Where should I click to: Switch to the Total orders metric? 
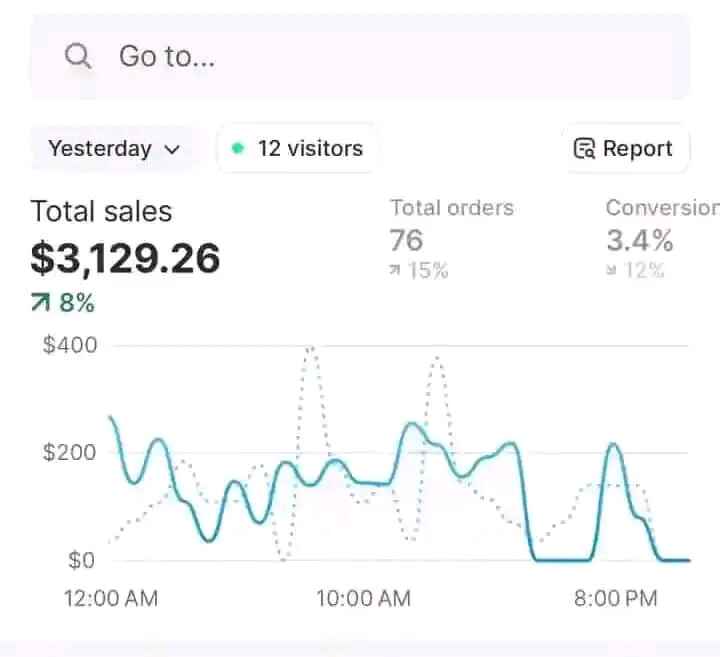[451, 208]
